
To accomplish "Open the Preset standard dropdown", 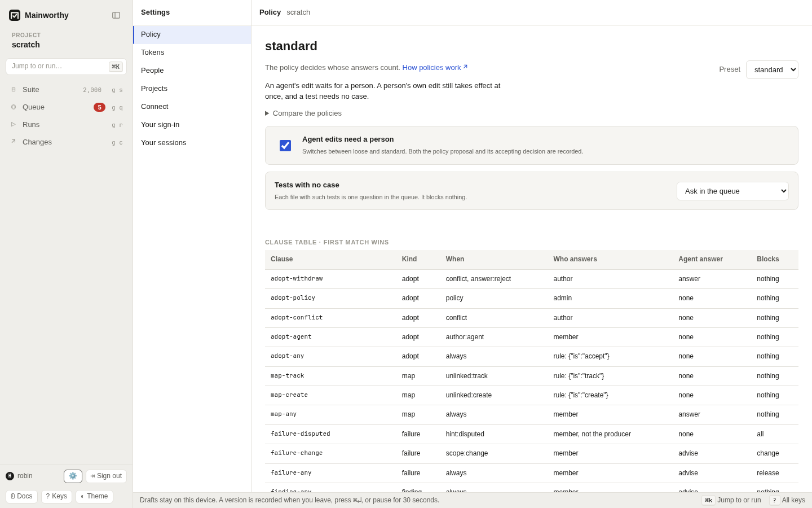I will pyautogui.click(x=772, y=69).
